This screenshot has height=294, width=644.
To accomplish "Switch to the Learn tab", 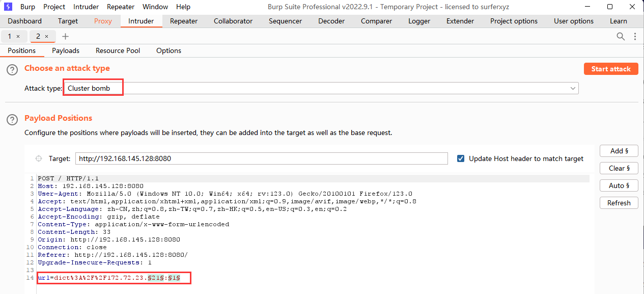I will [619, 21].
